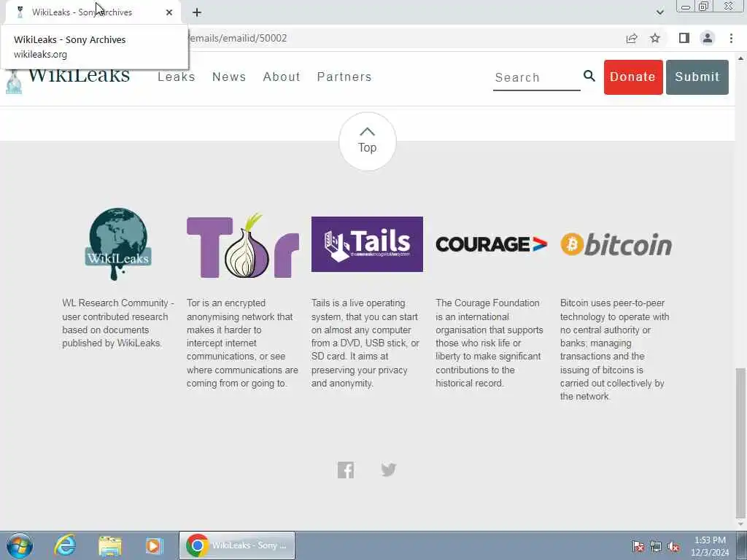Click the share page icon in address bar
747x560 pixels.
coord(632,38)
